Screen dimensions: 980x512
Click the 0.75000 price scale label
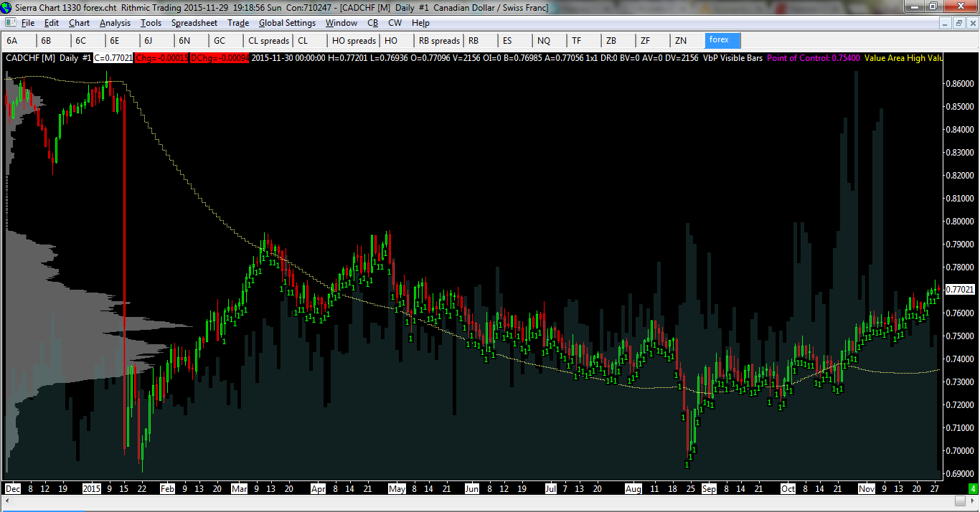click(x=960, y=336)
